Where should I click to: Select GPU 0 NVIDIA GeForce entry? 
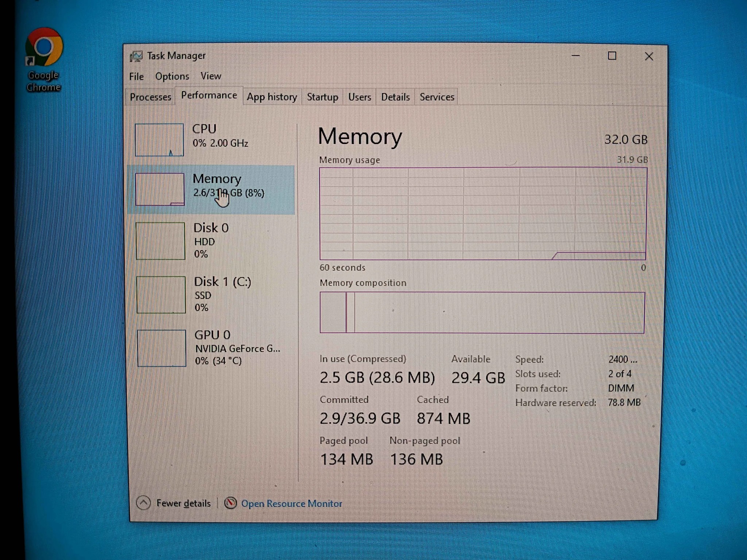point(212,347)
